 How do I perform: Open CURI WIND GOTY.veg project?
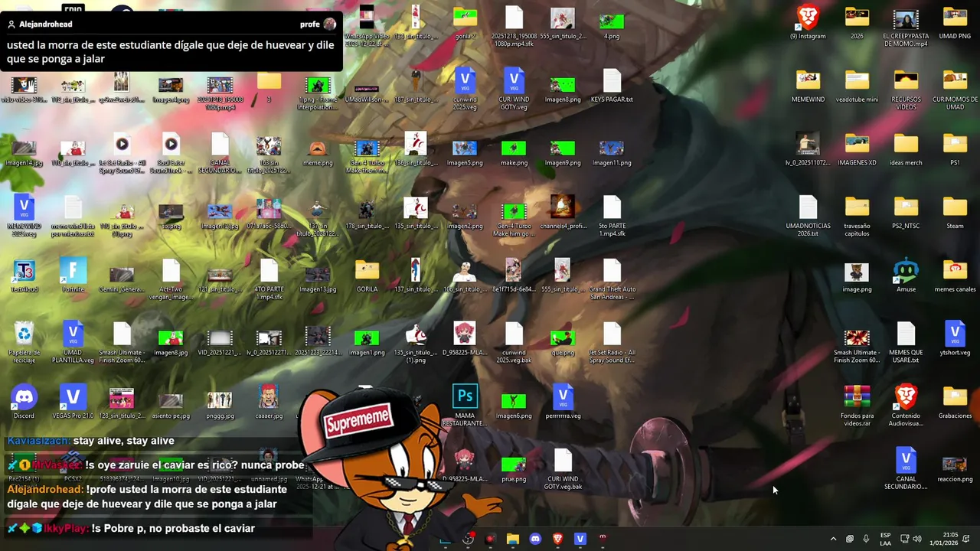tap(514, 90)
